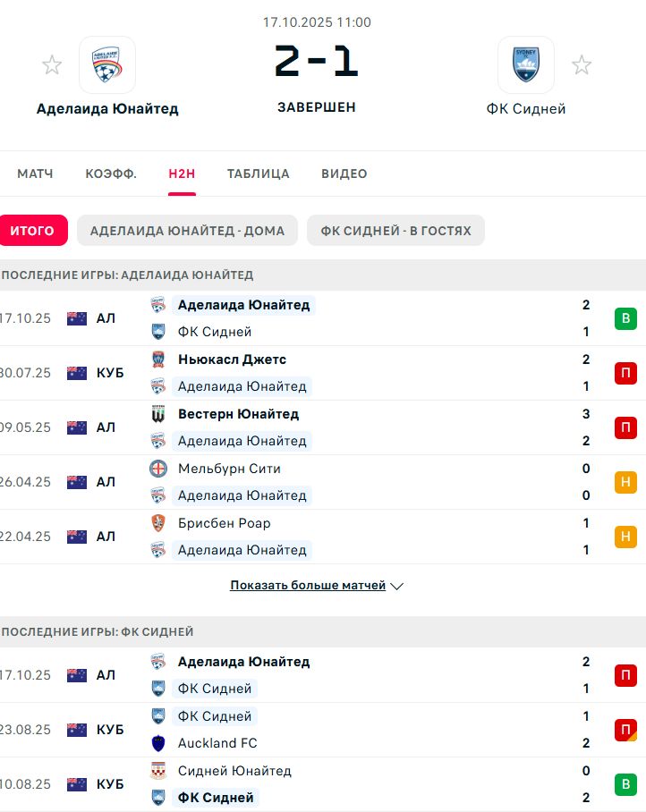Open the Сидней Юнайтед match row
646x812 pixels.
323,784
